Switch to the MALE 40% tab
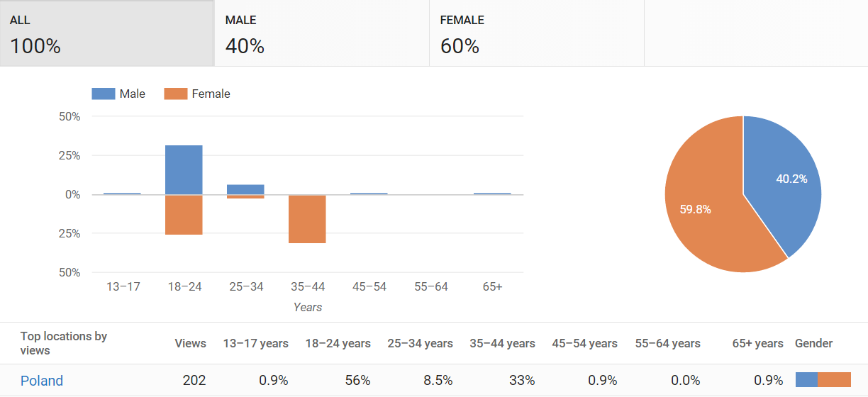This screenshot has height=397, width=868. (321, 33)
